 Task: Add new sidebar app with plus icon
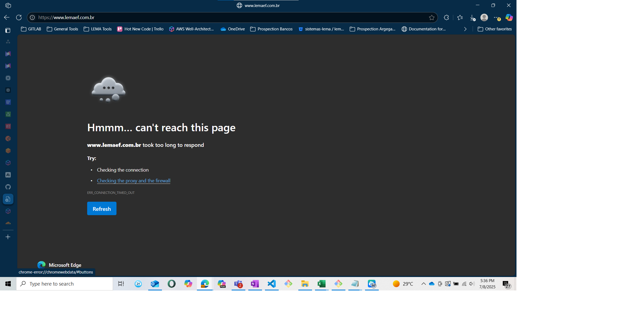[x=8, y=237]
